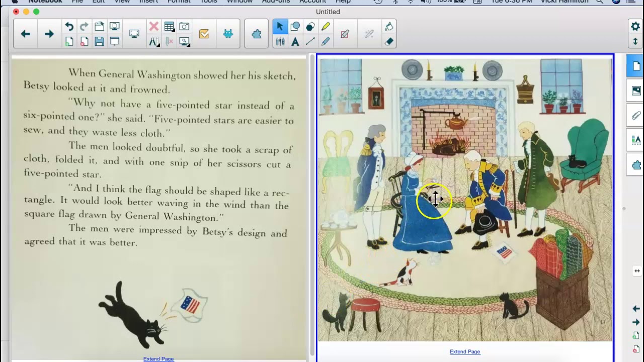The height and width of the screenshot is (362, 644).
Task: Select the Betsy Ross illustration on the right page
Action: 465,200
